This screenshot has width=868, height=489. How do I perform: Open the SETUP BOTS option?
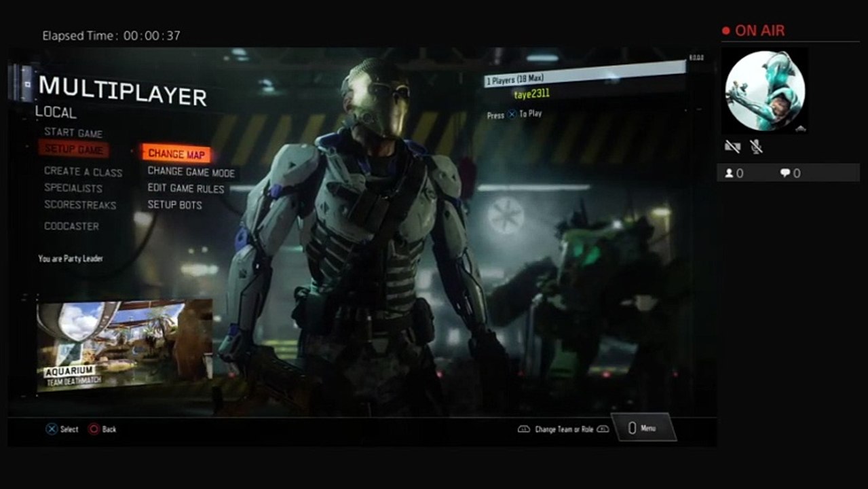pos(174,204)
